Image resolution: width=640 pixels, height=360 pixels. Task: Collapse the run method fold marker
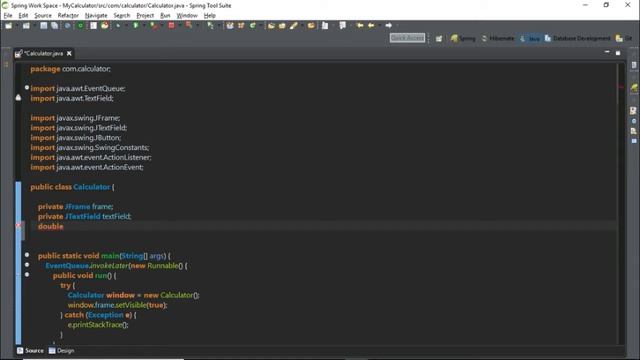[x=27, y=275]
